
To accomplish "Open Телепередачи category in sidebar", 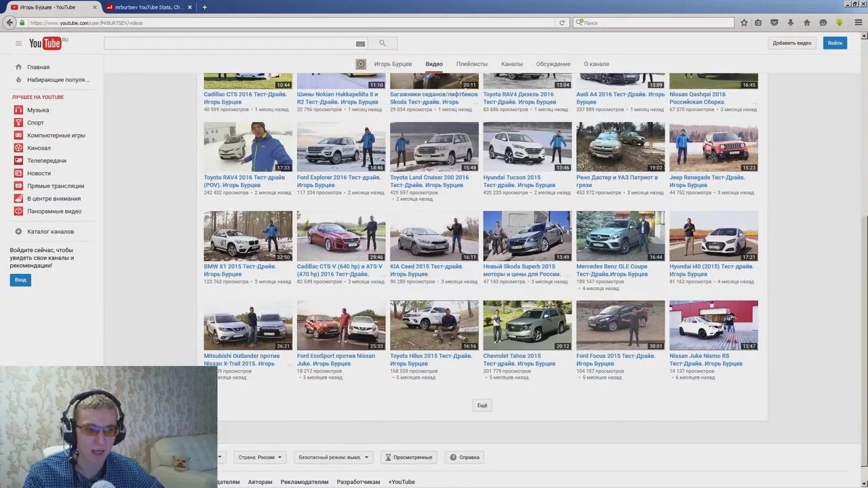I will 46,161.
